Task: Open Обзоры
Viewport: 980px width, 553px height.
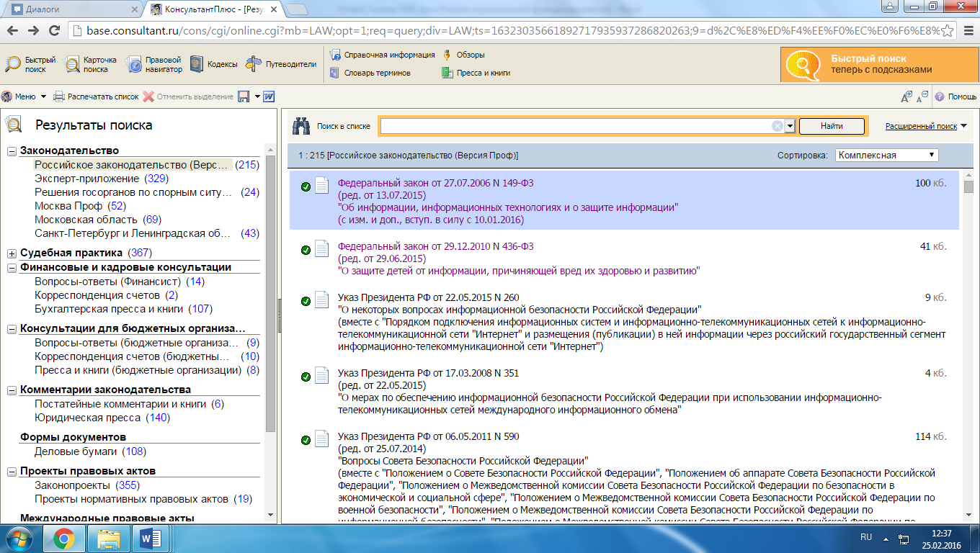Action: click(463, 55)
